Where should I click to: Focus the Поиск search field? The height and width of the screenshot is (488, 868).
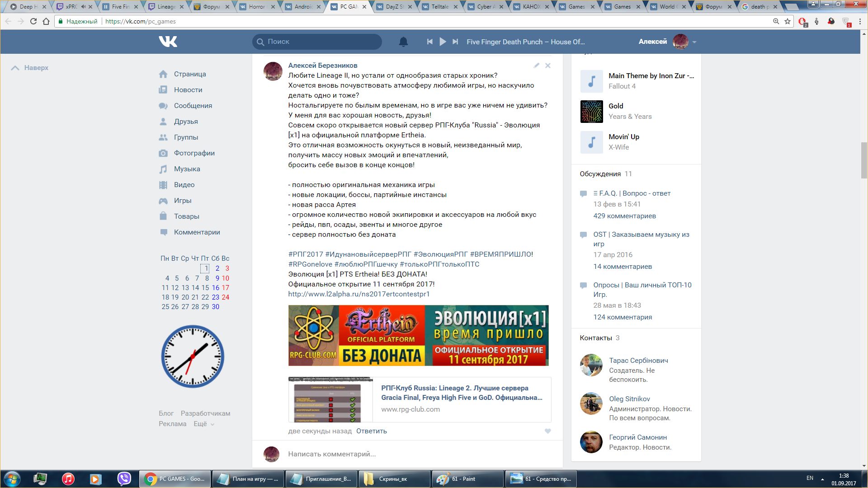pos(317,42)
